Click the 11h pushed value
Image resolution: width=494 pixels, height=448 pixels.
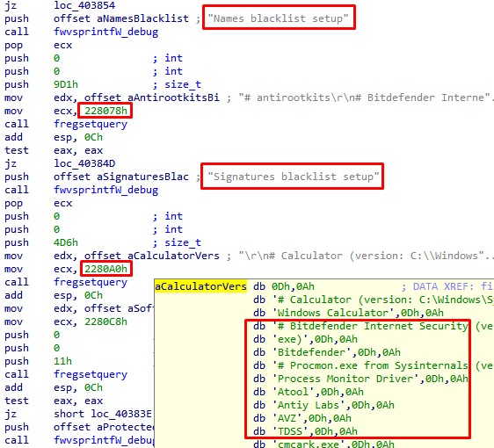coord(62,361)
